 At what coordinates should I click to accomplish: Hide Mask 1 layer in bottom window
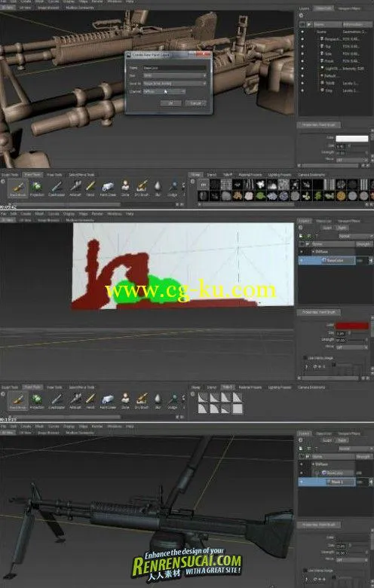point(301,482)
